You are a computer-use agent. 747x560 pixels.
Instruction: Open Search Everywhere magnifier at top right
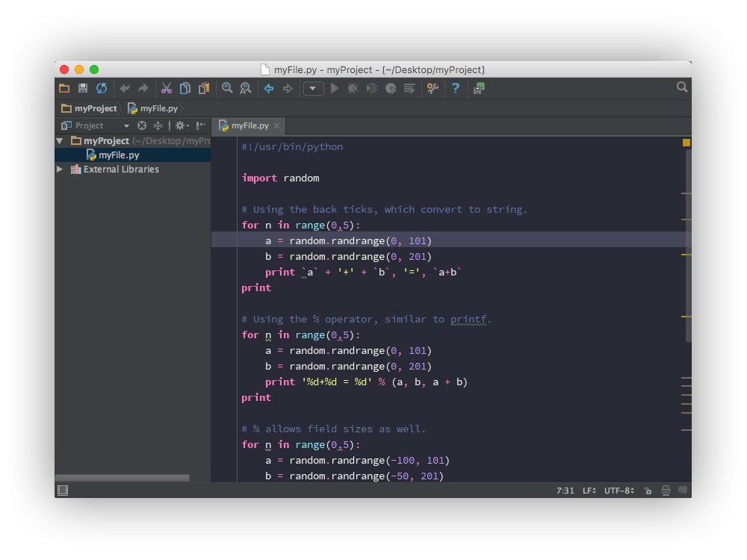click(682, 87)
